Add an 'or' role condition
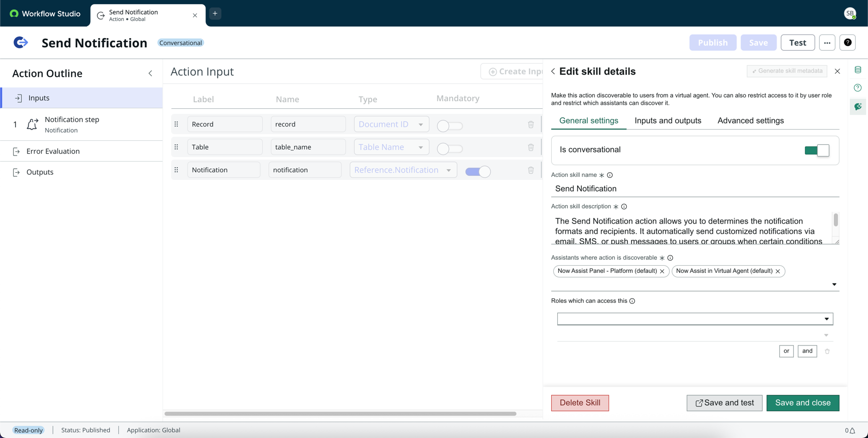868x438 pixels. (x=786, y=351)
